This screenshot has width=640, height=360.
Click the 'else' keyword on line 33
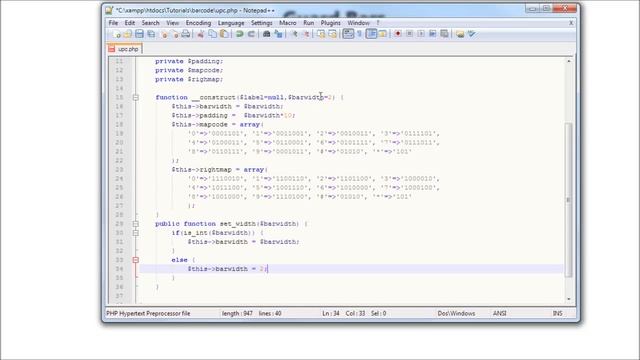pyautogui.click(x=180, y=260)
